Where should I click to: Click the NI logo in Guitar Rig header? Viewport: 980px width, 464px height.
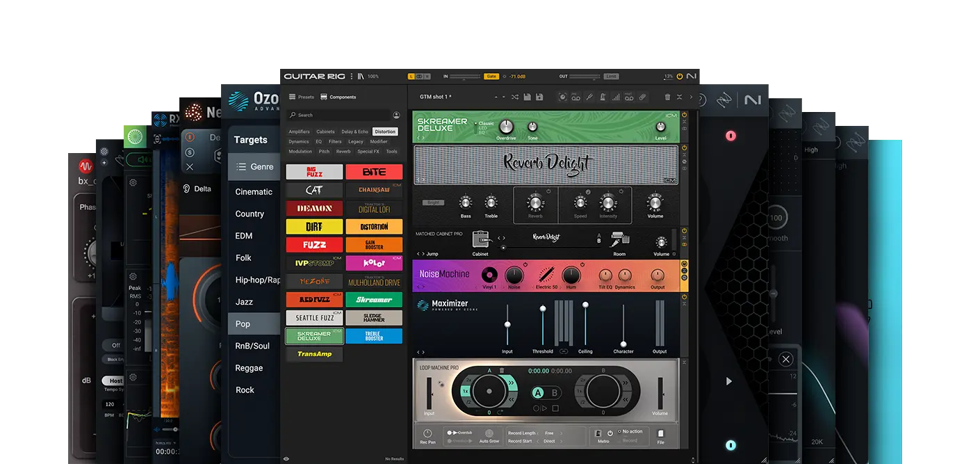(x=692, y=76)
